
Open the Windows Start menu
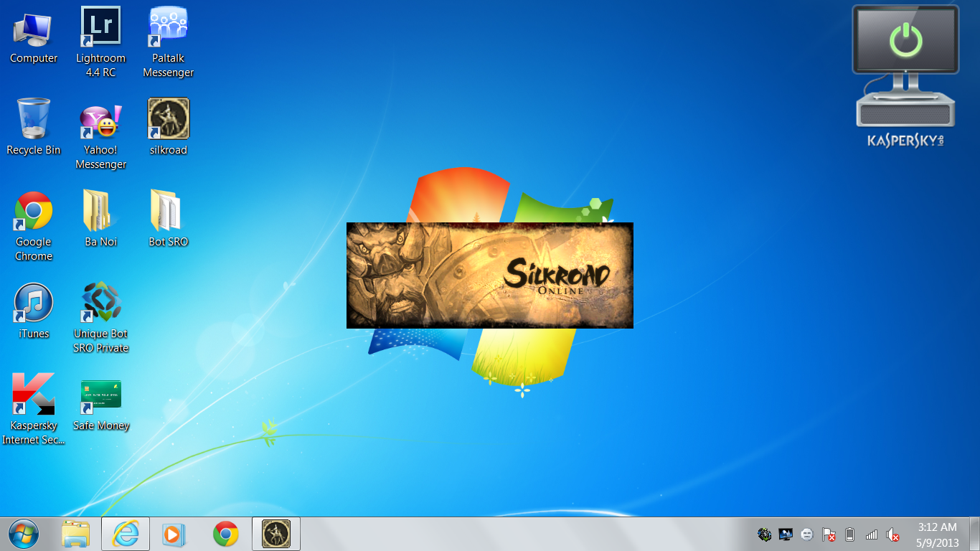tap(23, 534)
